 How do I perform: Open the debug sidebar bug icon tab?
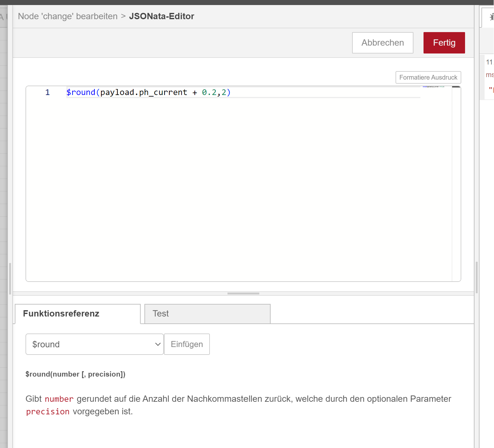(x=491, y=17)
